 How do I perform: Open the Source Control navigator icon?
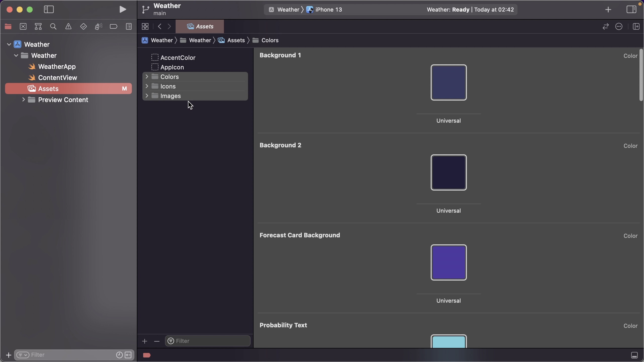click(23, 26)
